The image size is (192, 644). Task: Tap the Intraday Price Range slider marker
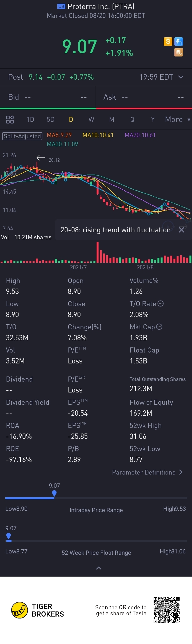click(x=54, y=493)
